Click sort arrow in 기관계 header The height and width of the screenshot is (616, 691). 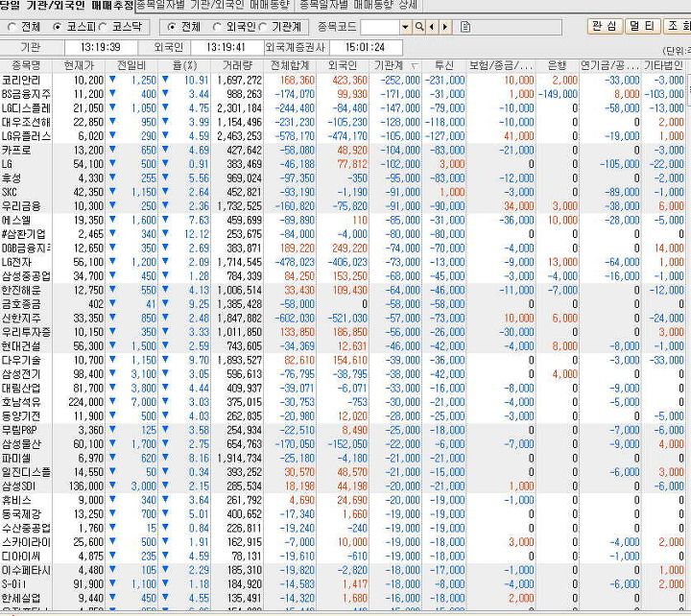(415, 66)
